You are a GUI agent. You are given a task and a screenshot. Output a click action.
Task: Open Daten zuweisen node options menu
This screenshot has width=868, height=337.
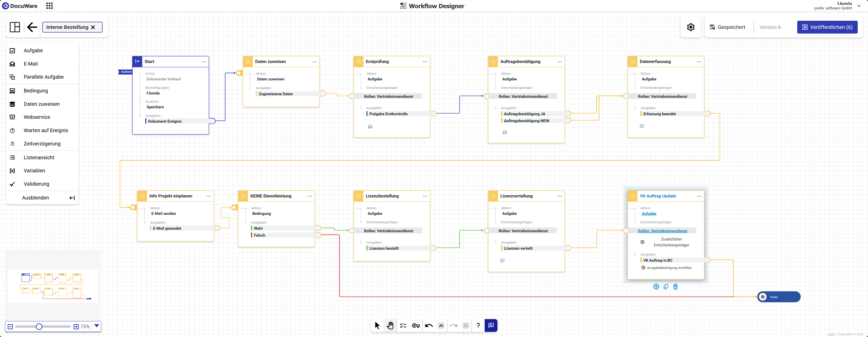pos(314,62)
